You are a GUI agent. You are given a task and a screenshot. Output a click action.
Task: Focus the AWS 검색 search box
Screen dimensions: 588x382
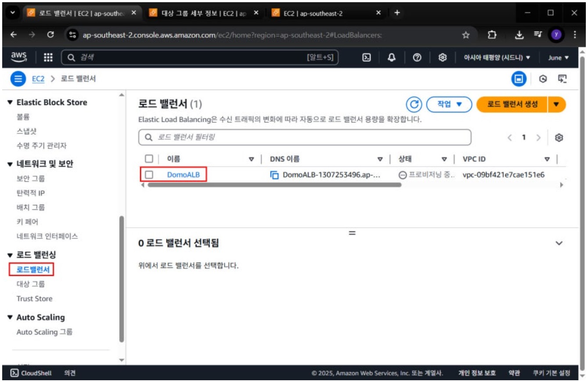(200, 58)
